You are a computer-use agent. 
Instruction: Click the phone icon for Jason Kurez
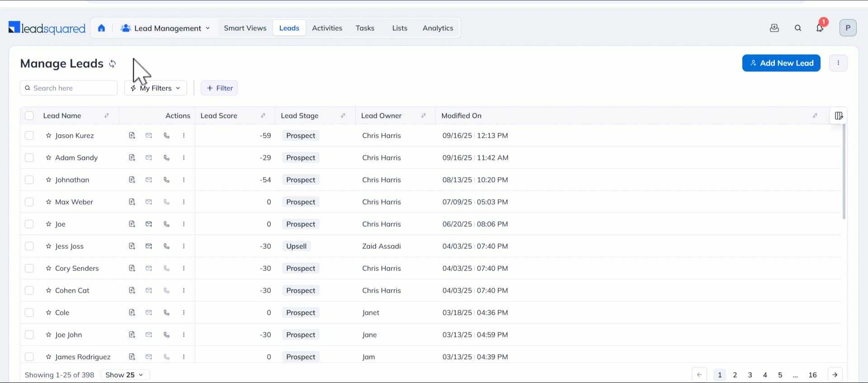coord(166,135)
